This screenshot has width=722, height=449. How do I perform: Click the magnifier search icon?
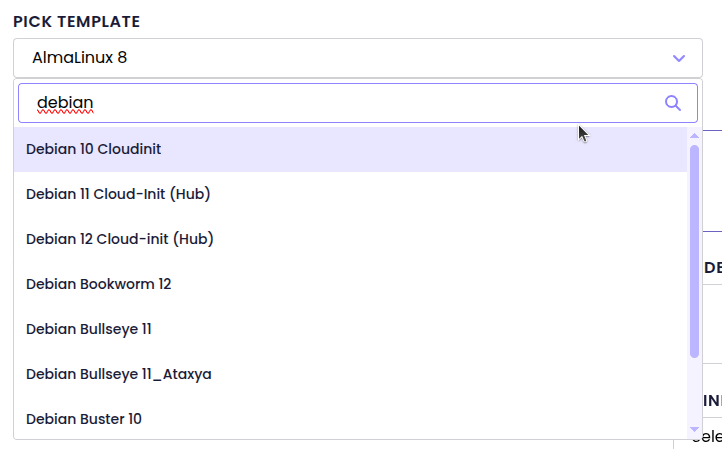click(673, 103)
